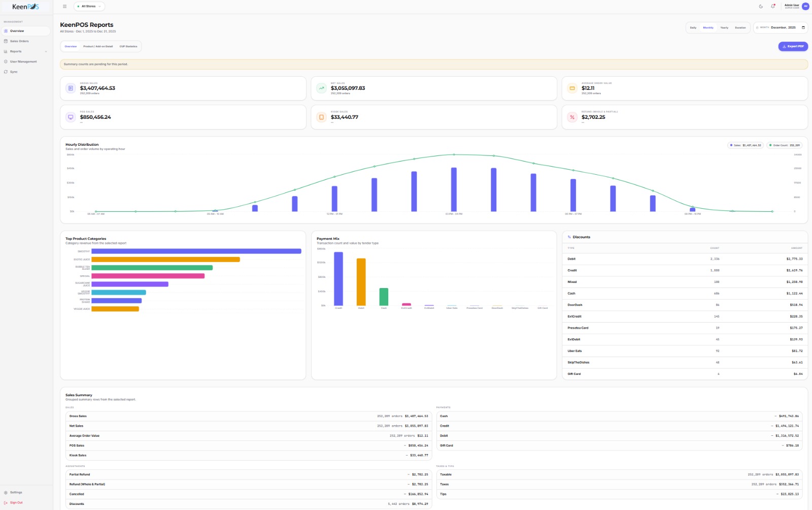Open the Admin User avatar menu

[x=805, y=7]
